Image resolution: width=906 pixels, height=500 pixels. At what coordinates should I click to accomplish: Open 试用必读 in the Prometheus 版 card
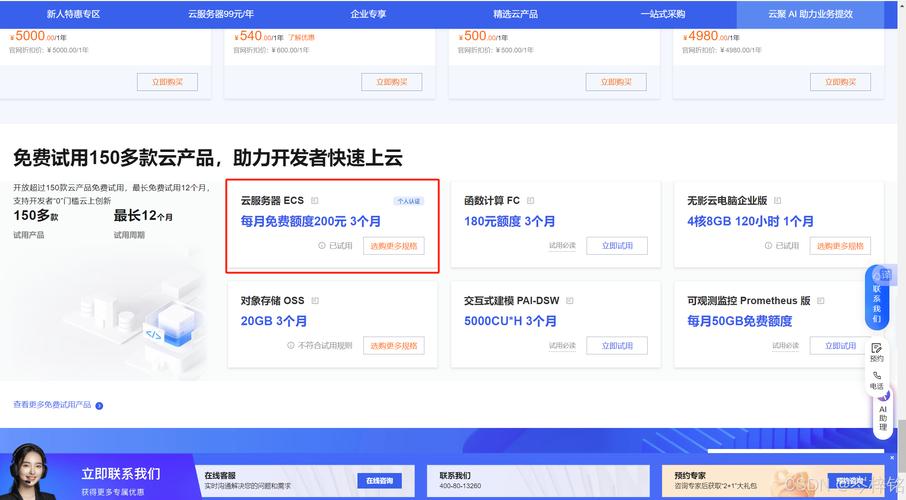786,346
